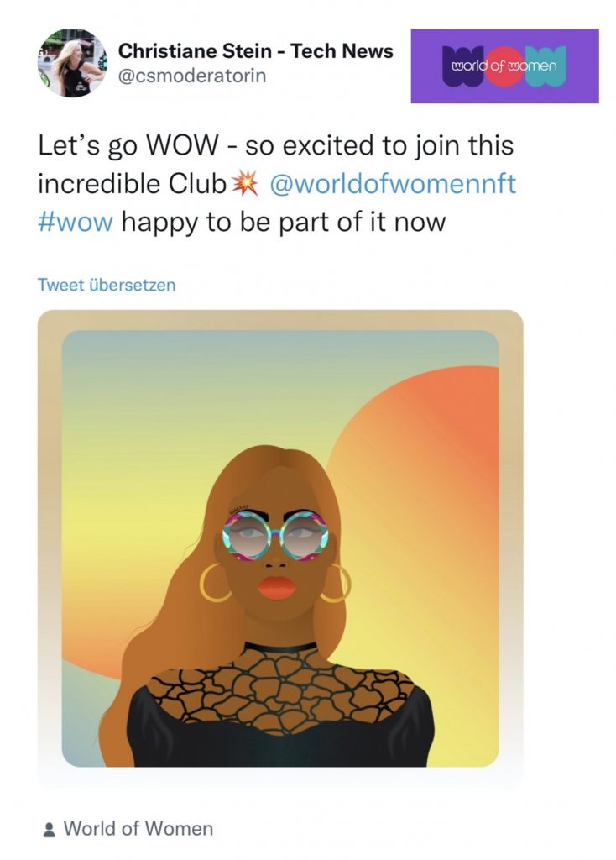Click the red circle in the WOW logo
This screenshot has height=860, width=616.
coord(504,67)
